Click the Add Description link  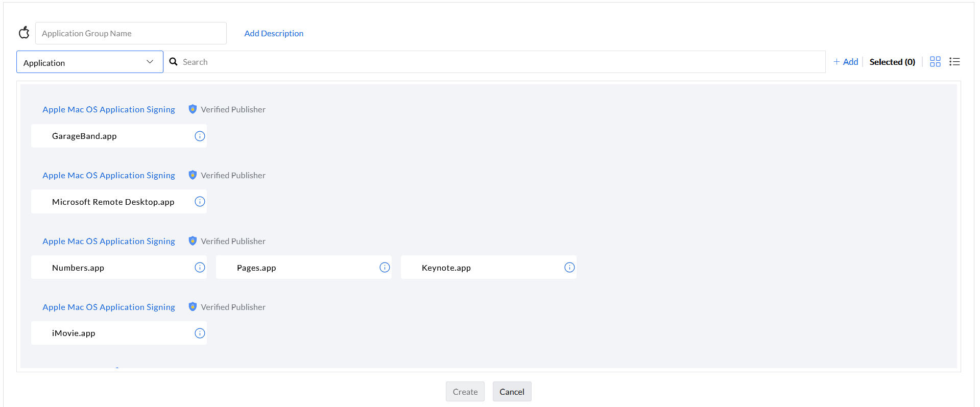coord(274,33)
